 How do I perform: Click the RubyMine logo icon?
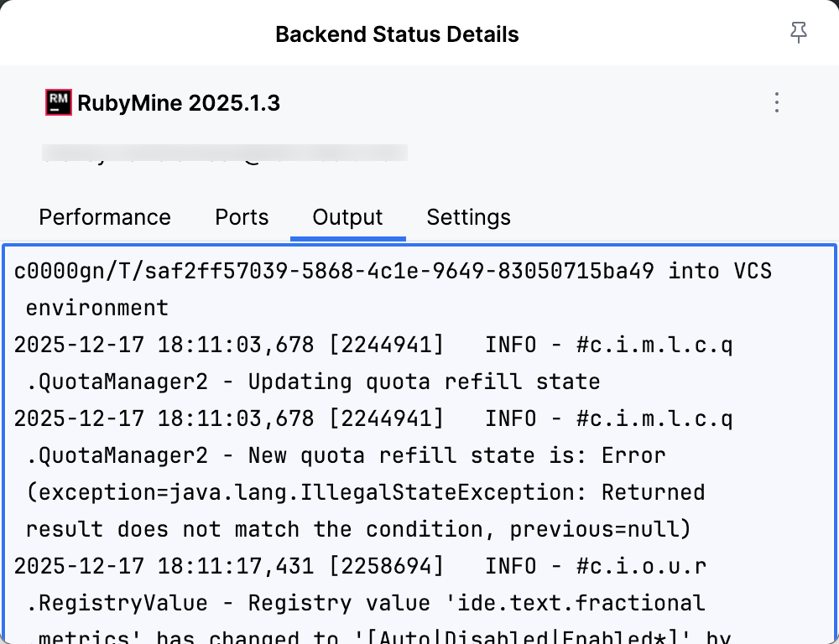click(x=58, y=102)
